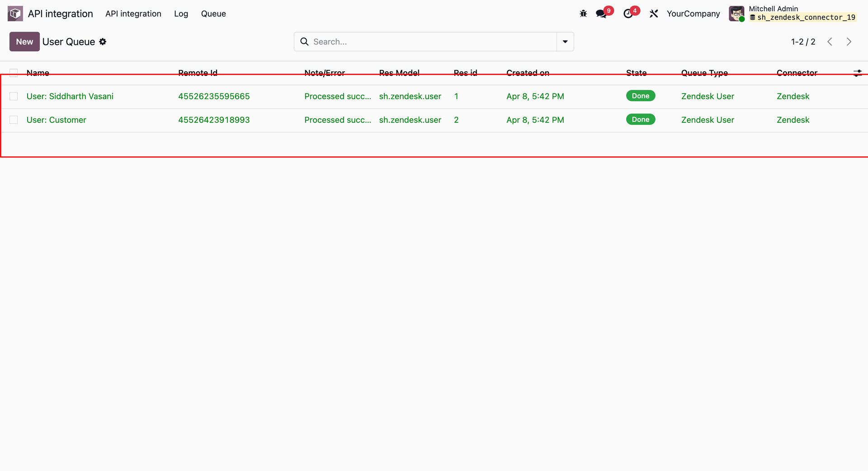868x471 pixels.
Task: Sort by the Res Model column header
Action: click(x=399, y=73)
